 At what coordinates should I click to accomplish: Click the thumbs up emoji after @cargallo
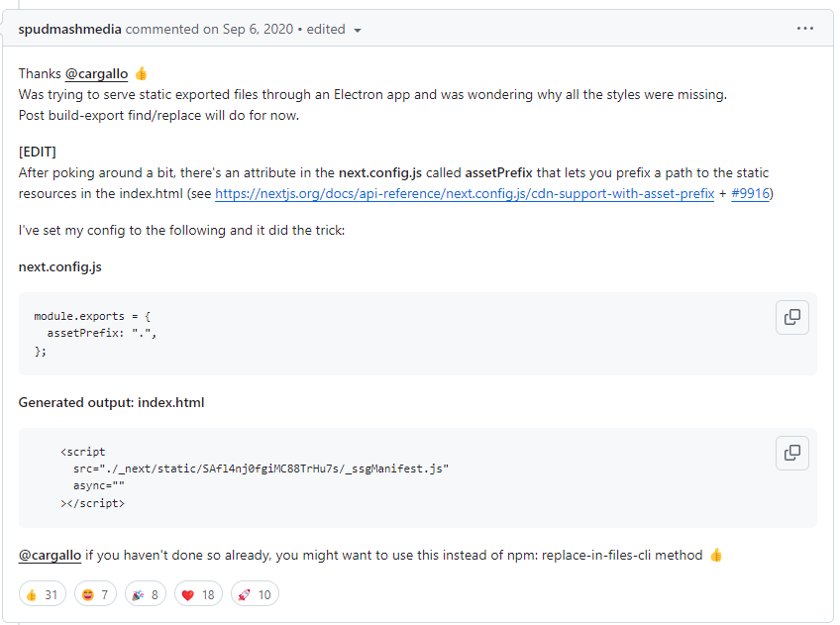tap(141, 73)
